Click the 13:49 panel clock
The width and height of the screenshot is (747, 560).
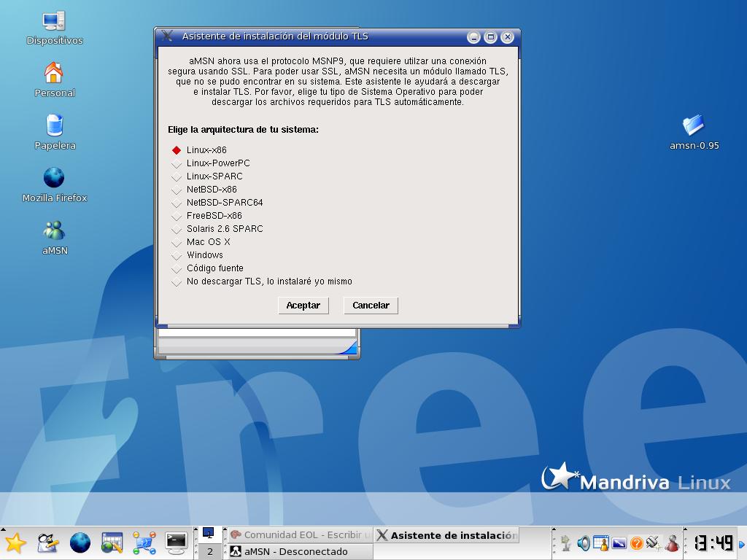713,542
